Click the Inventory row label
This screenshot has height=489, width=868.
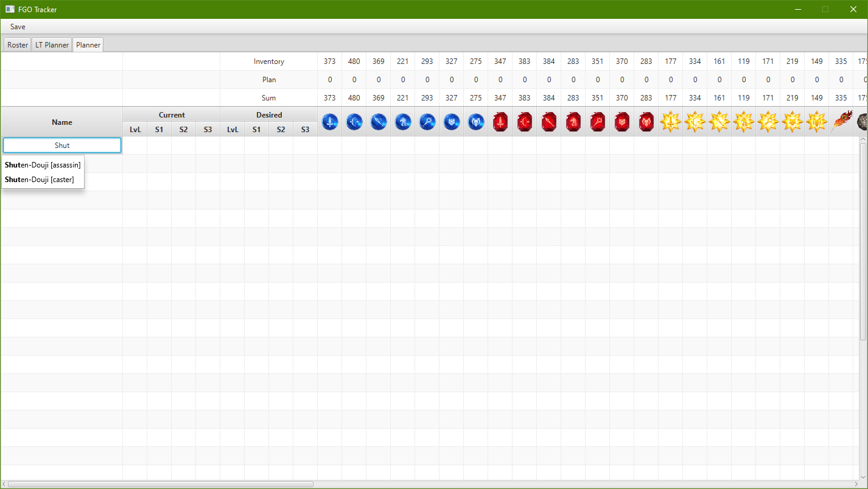click(269, 62)
